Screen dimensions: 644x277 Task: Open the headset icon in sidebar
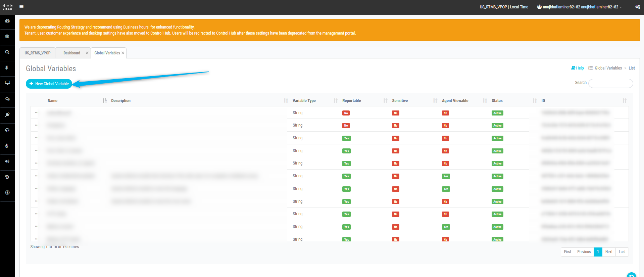coord(7,130)
